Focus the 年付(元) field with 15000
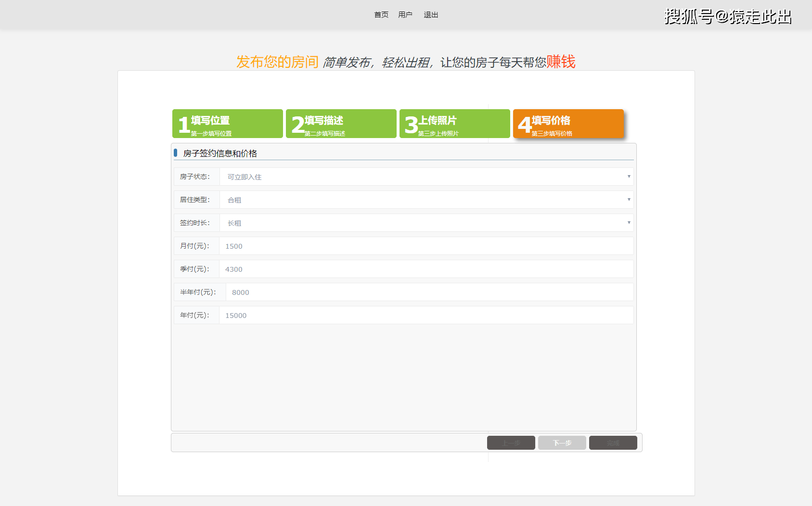This screenshot has height=506, width=812. (x=426, y=315)
